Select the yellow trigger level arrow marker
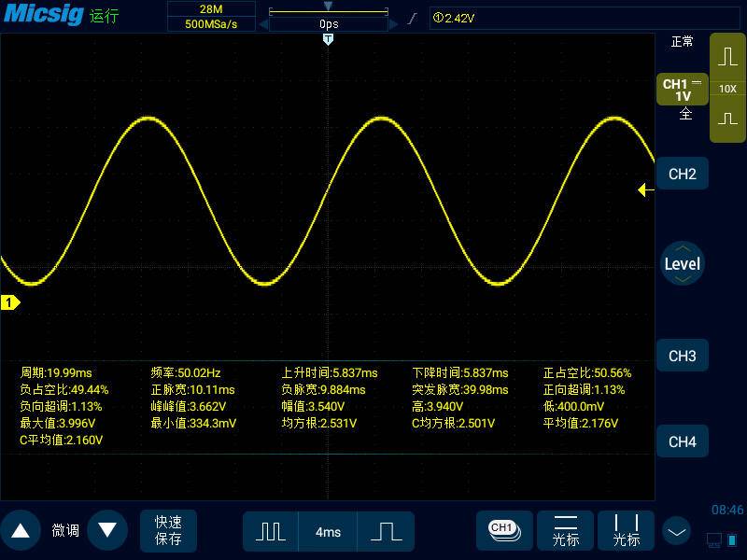The width and height of the screenshot is (747, 560). coord(645,190)
